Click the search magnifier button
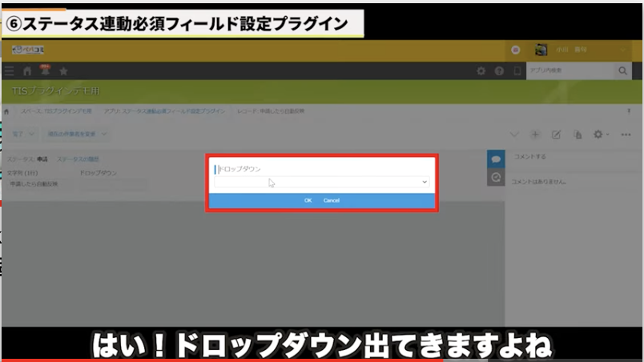This screenshot has width=644, height=362. click(622, 71)
